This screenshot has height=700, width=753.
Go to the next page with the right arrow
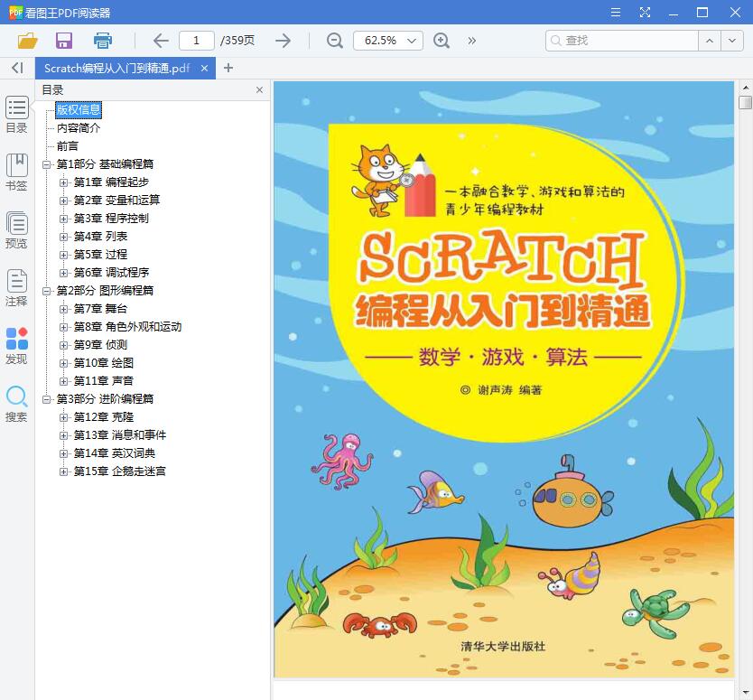283,41
